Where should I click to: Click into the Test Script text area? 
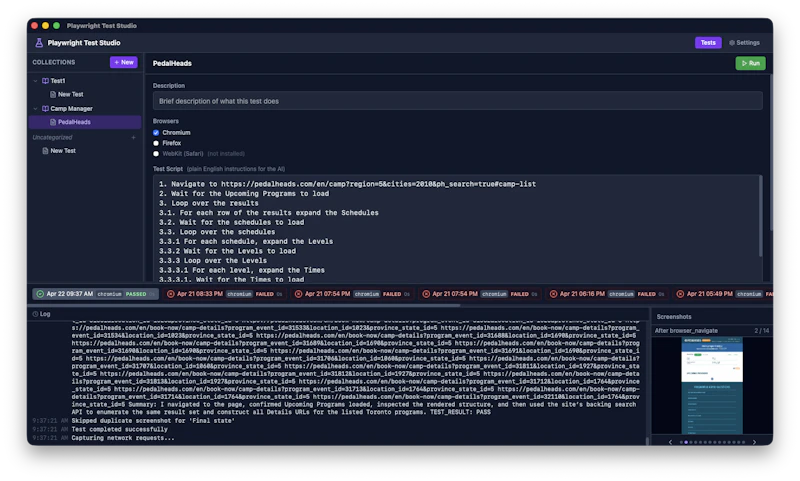pyautogui.click(x=456, y=229)
